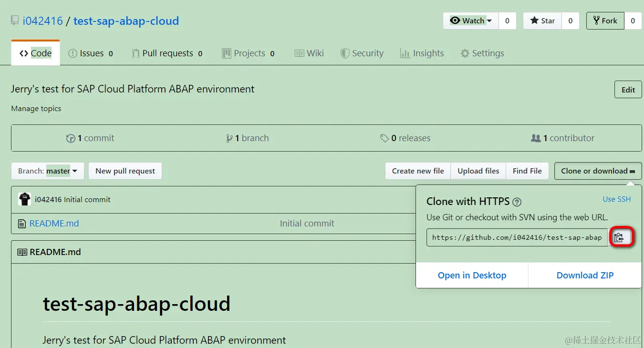
Task: Click the contributors people icon
Action: (x=536, y=138)
